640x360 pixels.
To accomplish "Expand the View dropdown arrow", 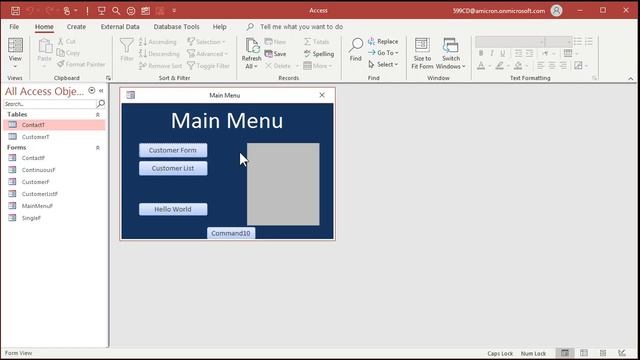I will [x=15, y=67].
